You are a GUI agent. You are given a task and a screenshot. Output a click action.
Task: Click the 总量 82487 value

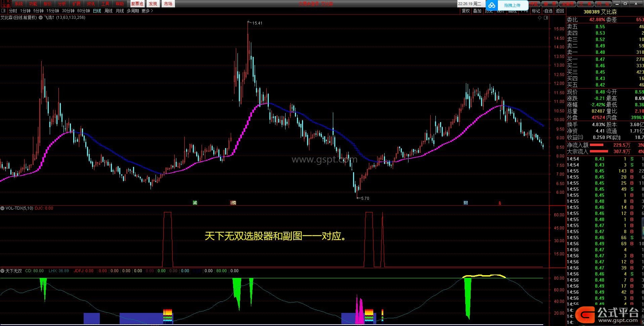point(598,111)
